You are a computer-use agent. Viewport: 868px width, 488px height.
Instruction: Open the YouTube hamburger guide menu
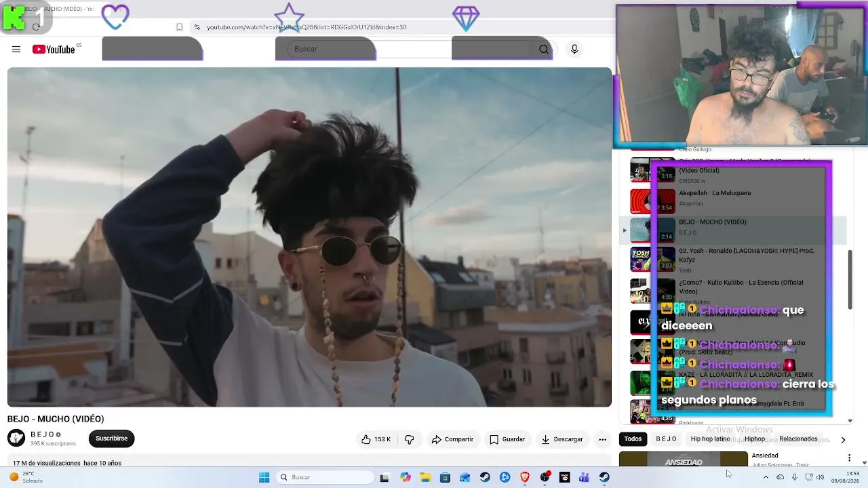(x=16, y=49)
